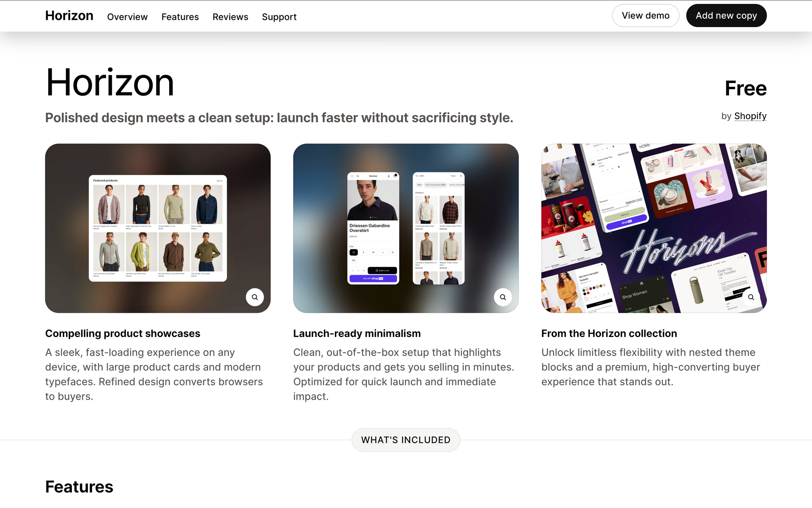
Task: Click the large Horizon page title
Action: click(110, 83)
